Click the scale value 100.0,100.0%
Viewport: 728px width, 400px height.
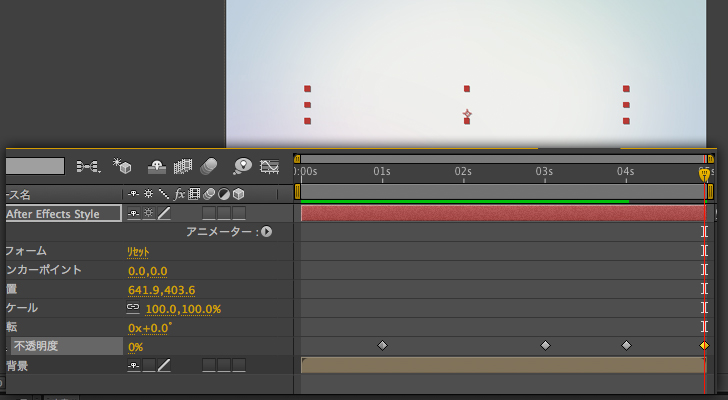[183, 309]
